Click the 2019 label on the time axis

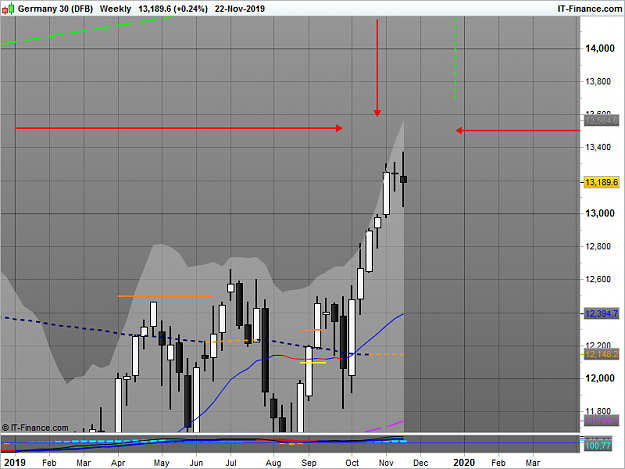[15, 463]
